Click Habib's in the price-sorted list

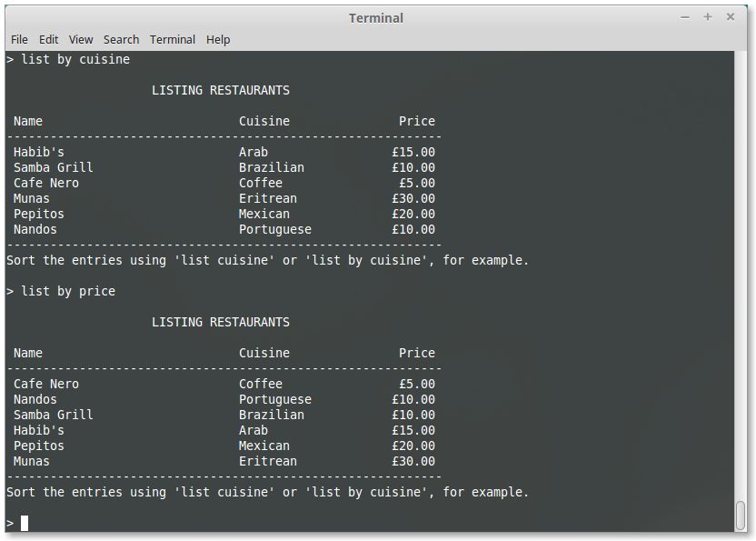(x=38, y=430)
